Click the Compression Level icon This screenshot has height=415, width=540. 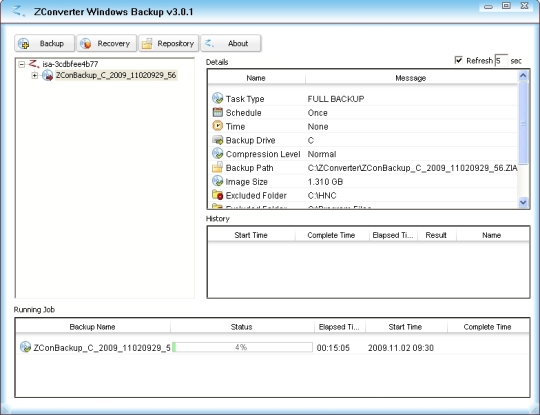click(x=217, y=153)
